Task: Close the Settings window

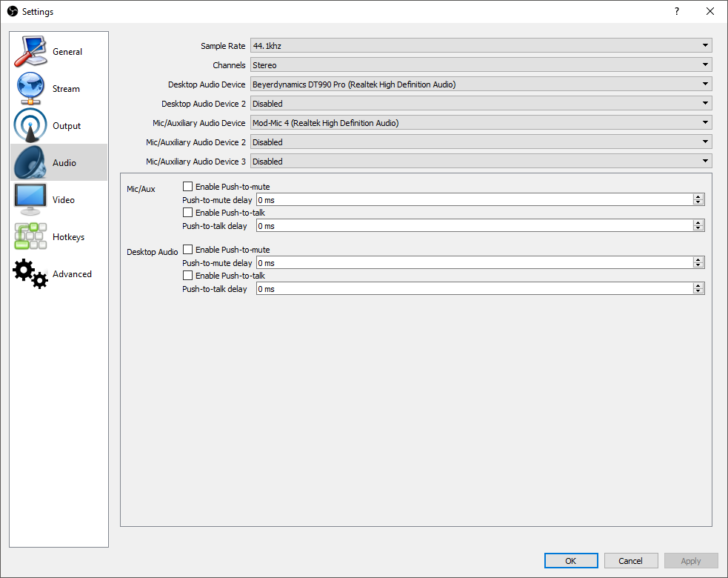Action: (710, 11)
